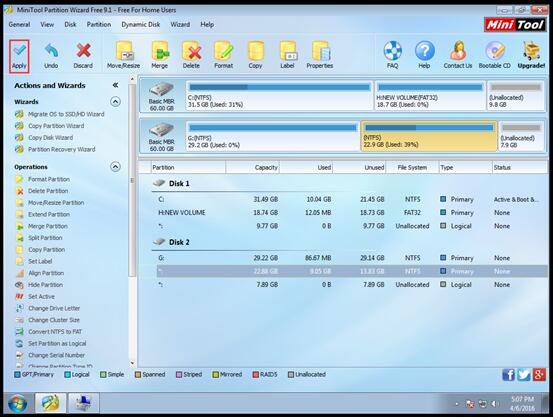
Task: Open the General menu
Action: coord(19,25)
